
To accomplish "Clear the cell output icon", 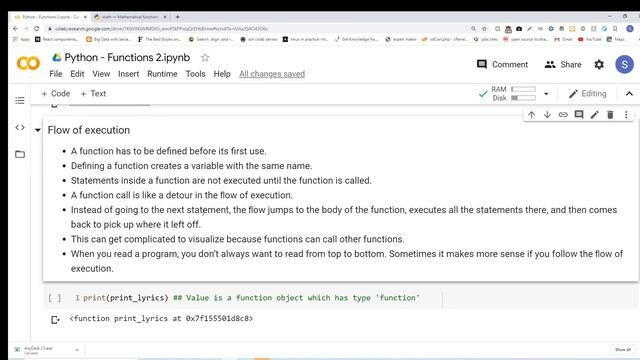I will click(56, 320).
